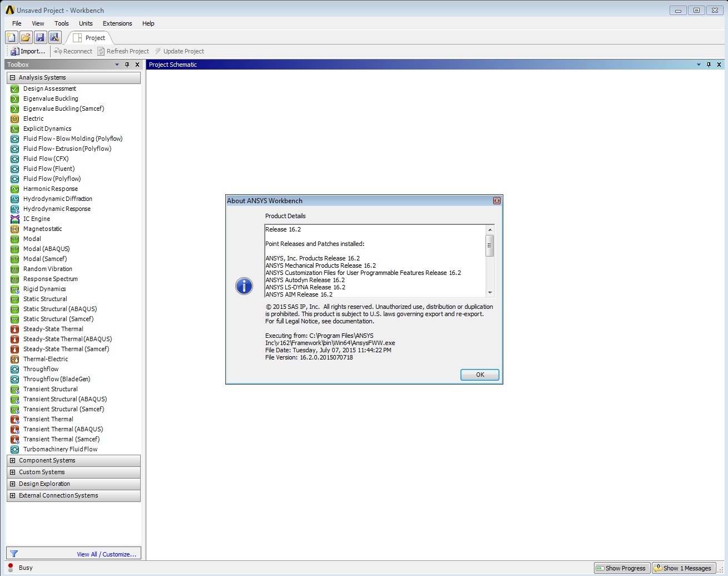The height and width of the screenshot is (576, 728).
Task: Click the Save Project disk icon
Action: pyautogui.click(x=40, y=37)
